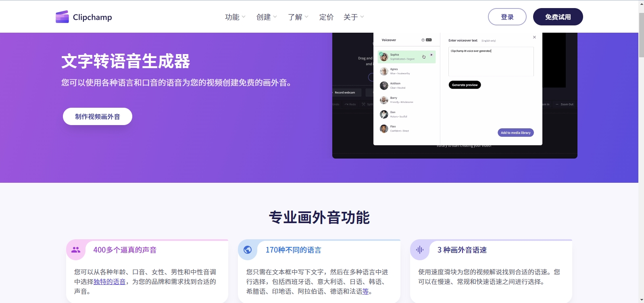This screenshot has height=303, width=644.
Task: Open the 关于 dropdown menu
Action: 354,17
